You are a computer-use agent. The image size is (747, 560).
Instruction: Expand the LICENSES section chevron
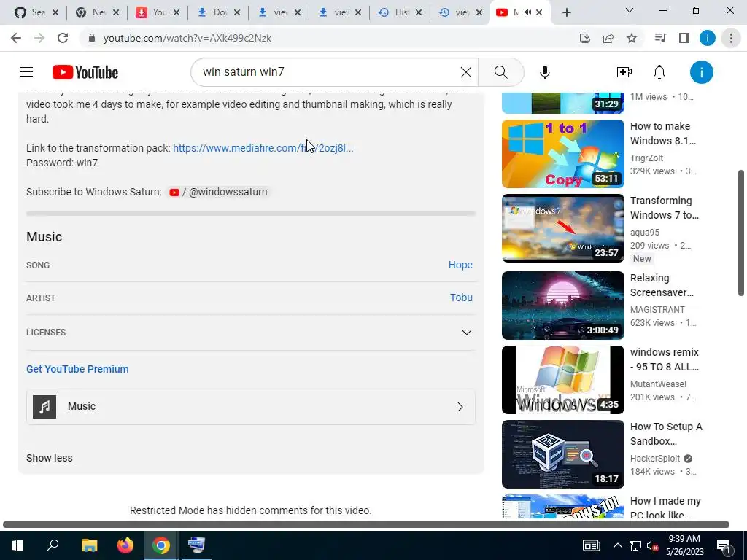[467, 332]
